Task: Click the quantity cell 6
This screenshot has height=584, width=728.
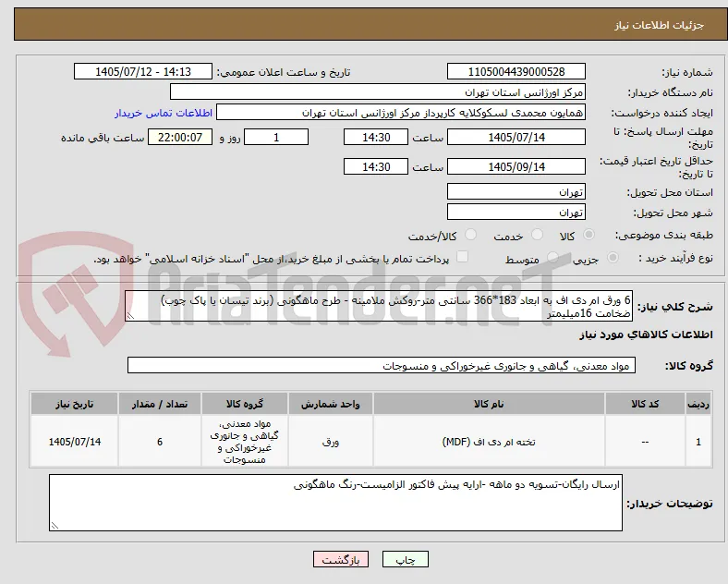Action: [x=160, y=442]
